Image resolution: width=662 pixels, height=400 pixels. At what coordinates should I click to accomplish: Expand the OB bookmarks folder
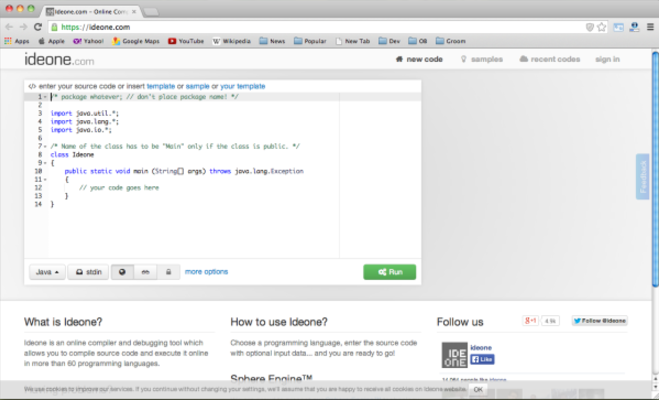coord(418,41)
